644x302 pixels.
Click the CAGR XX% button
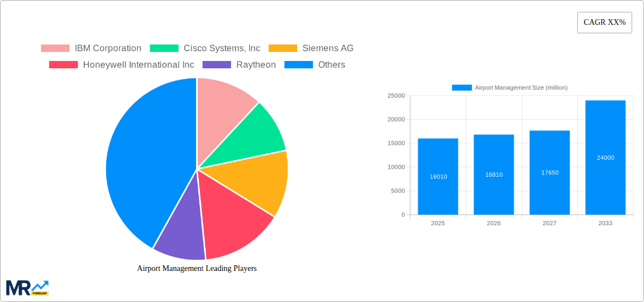tap(604, 23)
